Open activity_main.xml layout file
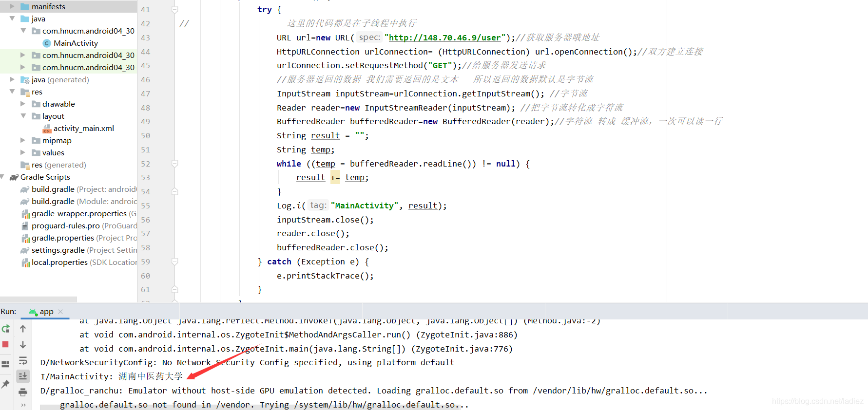This screenshot has height=410, width=868. 84,128
